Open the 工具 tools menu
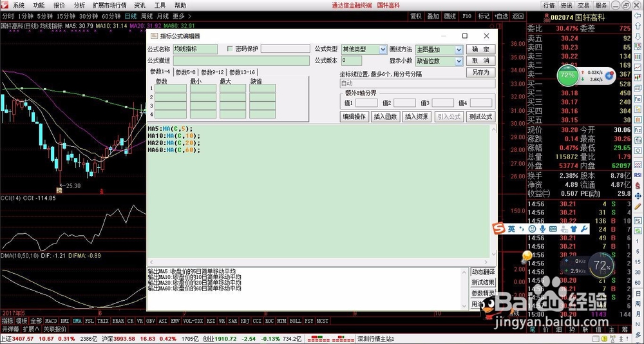 point(160,5)
